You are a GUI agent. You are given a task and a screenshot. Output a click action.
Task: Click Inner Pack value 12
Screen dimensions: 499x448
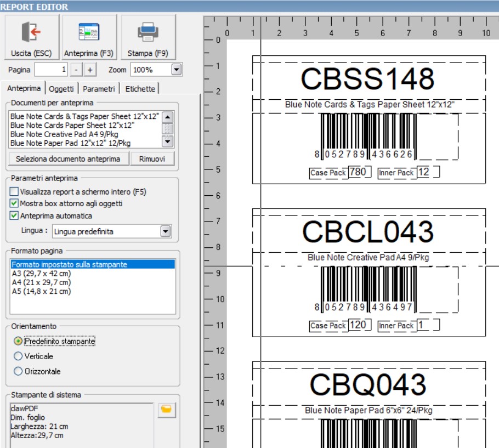(423, 172)
